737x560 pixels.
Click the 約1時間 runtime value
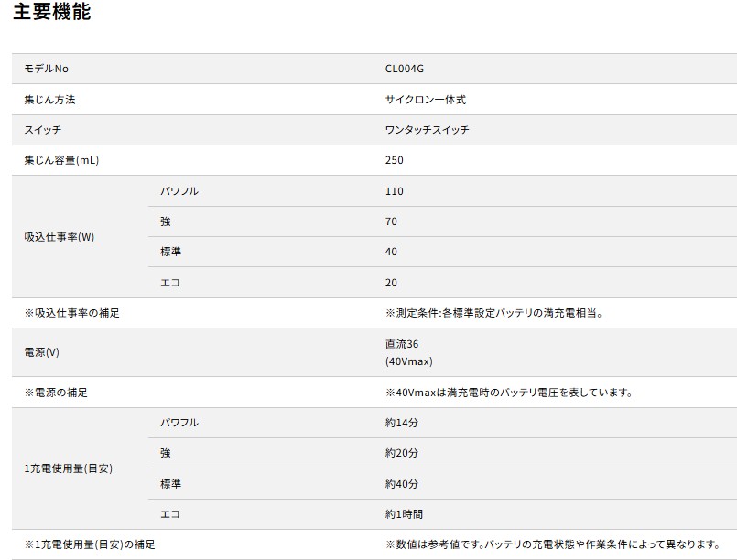405,514
